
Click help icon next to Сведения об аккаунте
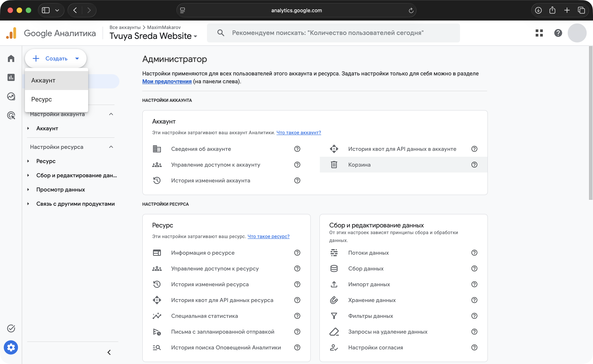[297, 149]
